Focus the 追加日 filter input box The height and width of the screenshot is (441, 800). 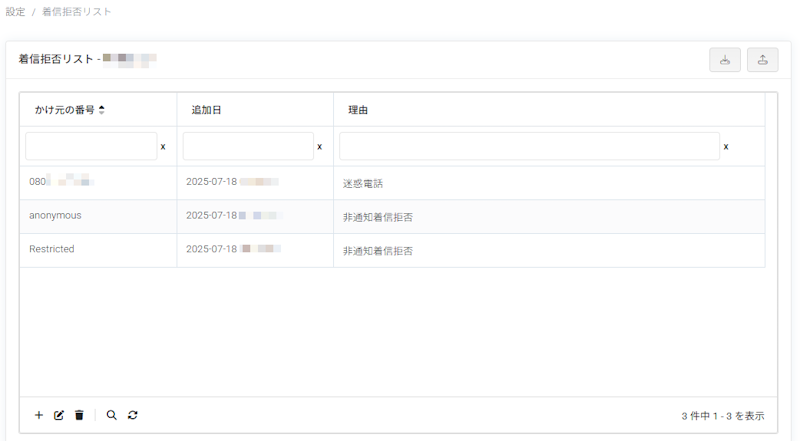[x=248, y=147]
